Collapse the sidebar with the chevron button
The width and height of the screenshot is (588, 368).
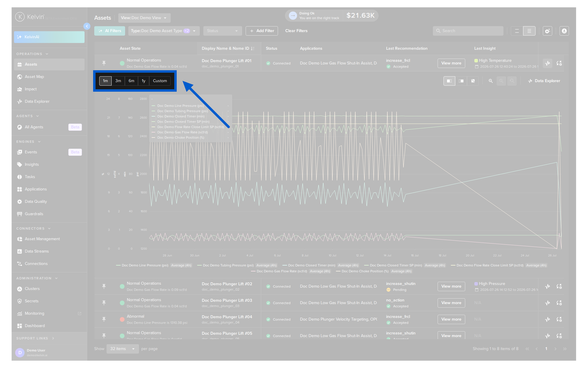[87, 26]
